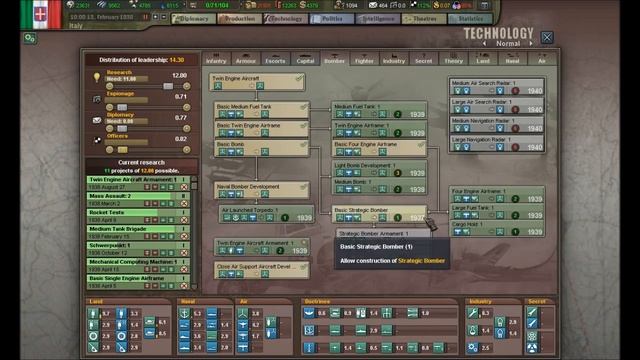Image resolution: width=640 pixels, height=360 pixels.
Task: Research Air Launched Torpedo technology
Action: [x=267, y=214]
